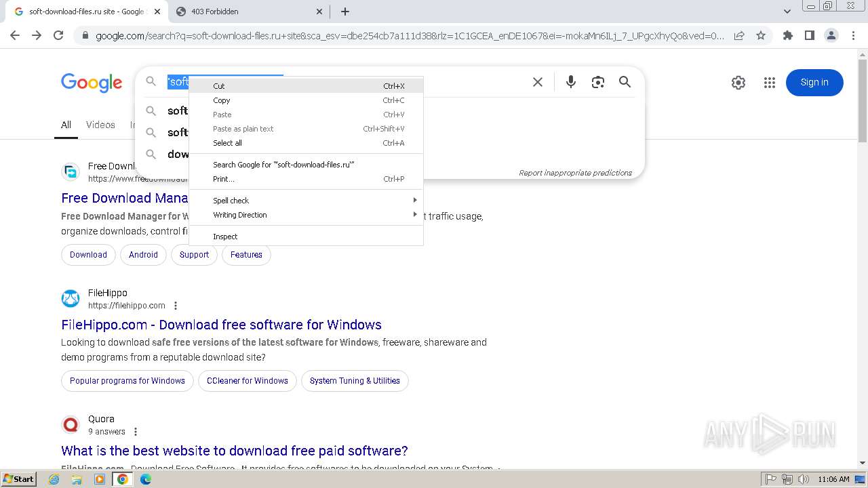Open the Features chip link
868x488 pixels.
(246, 255)
